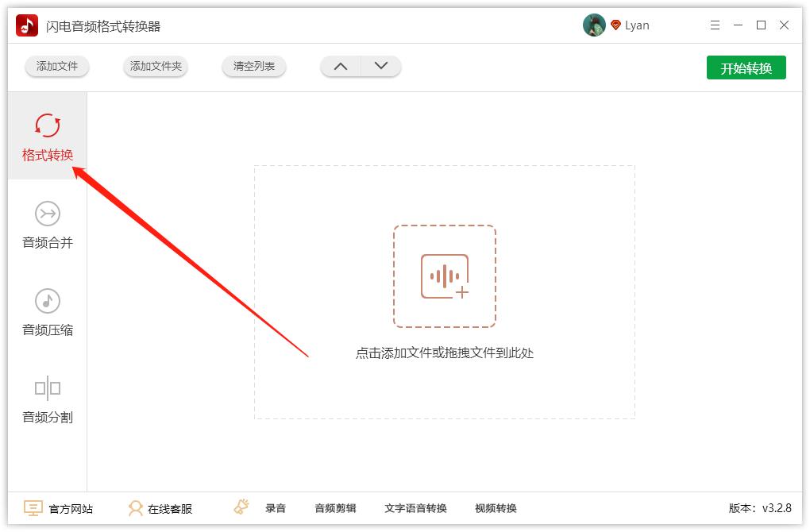Screen dimensions: 810x532
Task: Open the hamburger menu at top right
Action: pyautogui.click(x=715, y=25)
